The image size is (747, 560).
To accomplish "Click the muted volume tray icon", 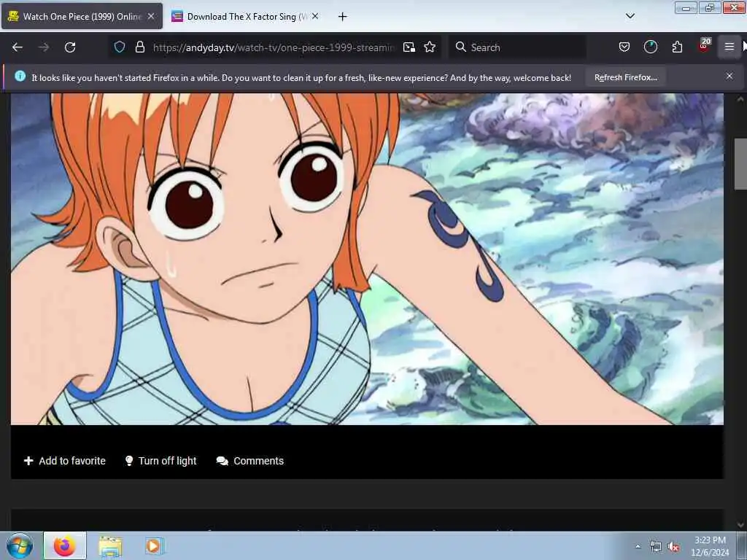I will pyautogui.click(x=673, y=547).
